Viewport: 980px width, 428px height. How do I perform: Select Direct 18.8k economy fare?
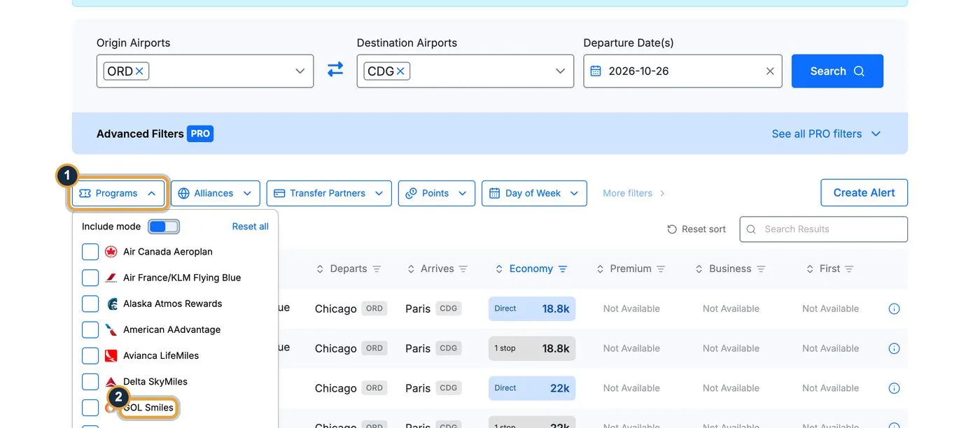pyautogui.click(x=532, y=308)
